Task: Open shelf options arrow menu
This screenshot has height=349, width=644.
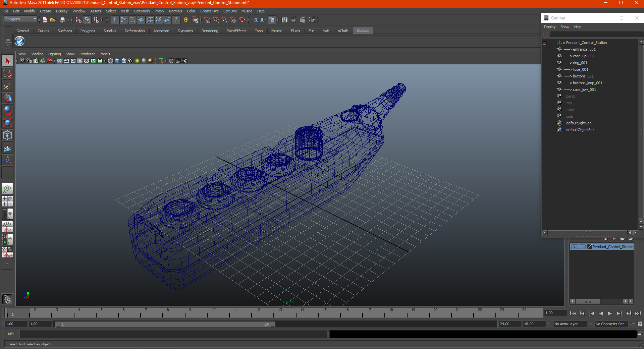Action: tap(8, 45)
